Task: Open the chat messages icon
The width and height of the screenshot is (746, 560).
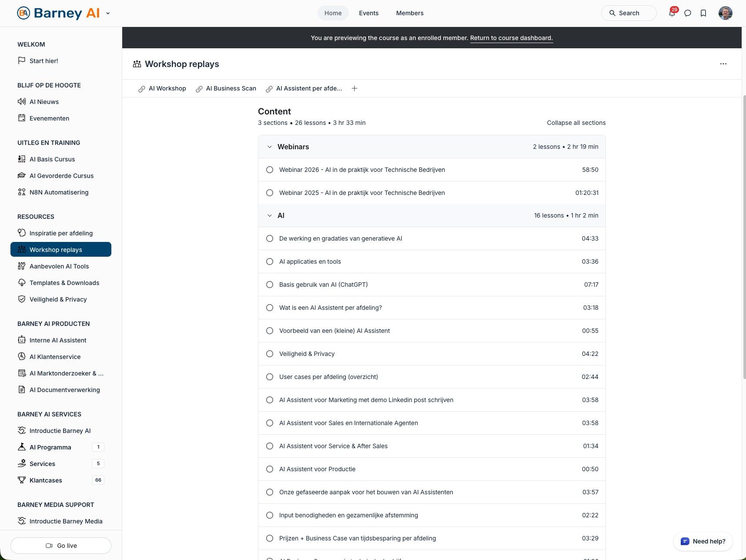Action: (688, 13)
